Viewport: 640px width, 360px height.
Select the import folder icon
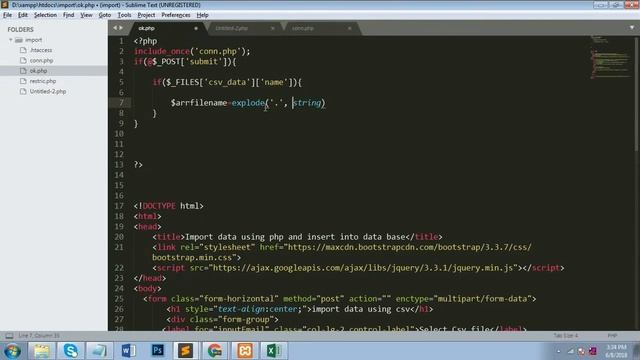pos(19,40)
